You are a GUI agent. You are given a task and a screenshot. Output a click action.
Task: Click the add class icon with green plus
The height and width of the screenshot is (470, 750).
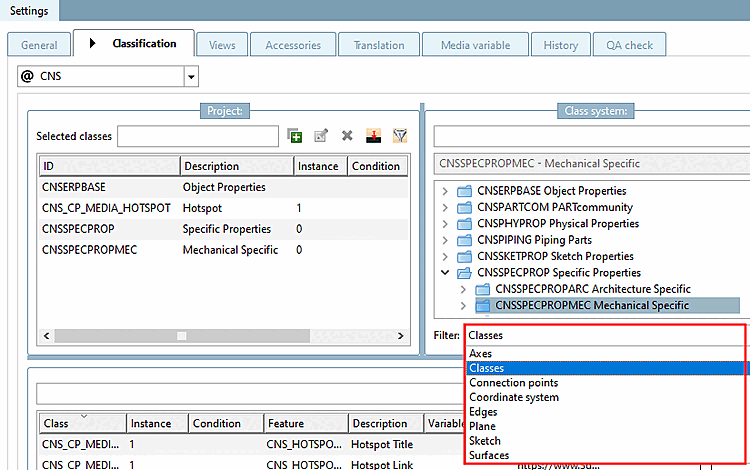click(x=295, y=136)
